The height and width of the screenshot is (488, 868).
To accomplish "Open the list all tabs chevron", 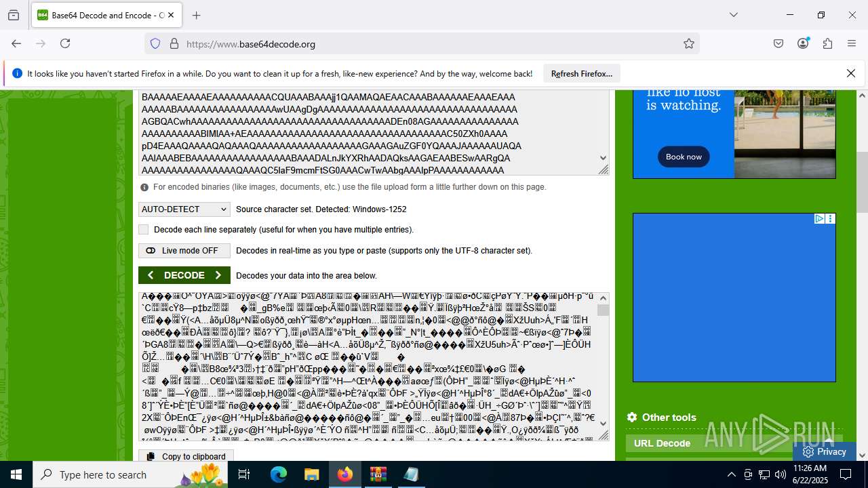I will (733, 15).
